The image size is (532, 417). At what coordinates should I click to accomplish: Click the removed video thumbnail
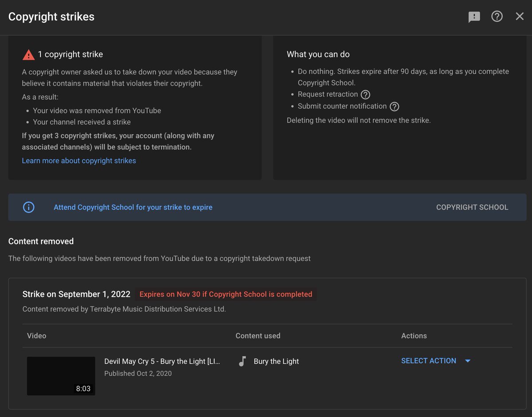(x=61, y=376)
